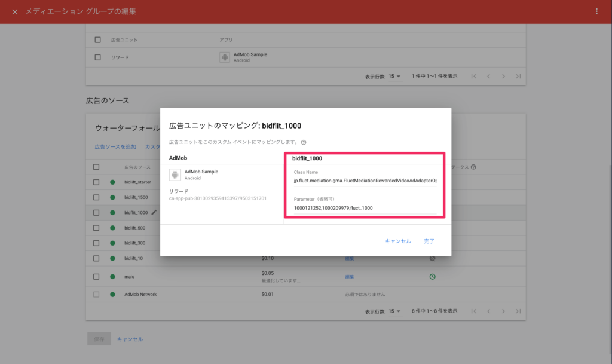Toggle select-all checkbox in ad units header
The image size is (612, 364).
tap(97, 40)
